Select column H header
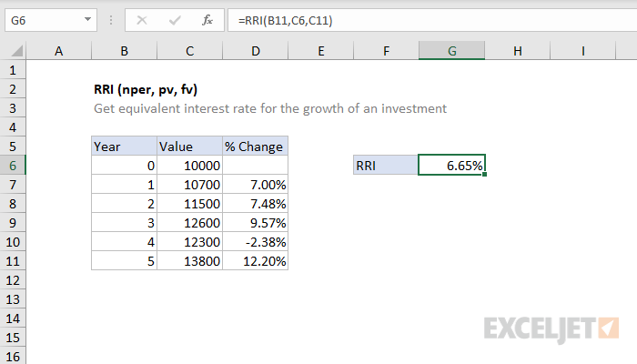The width and height of the screenshot is (637, 364). pos(518,51)
